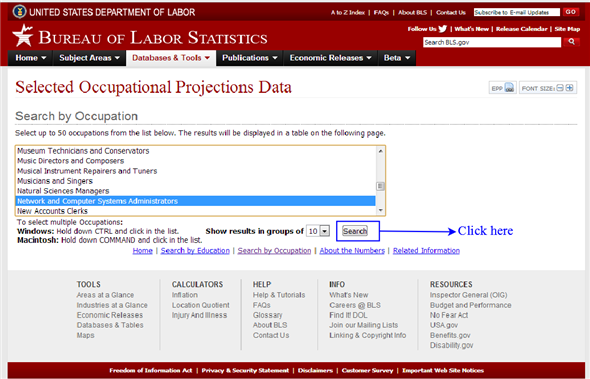Viewport: 590px width, 379px height.
Task: Open the header FAQs link
Action: [x=381, y=12]
